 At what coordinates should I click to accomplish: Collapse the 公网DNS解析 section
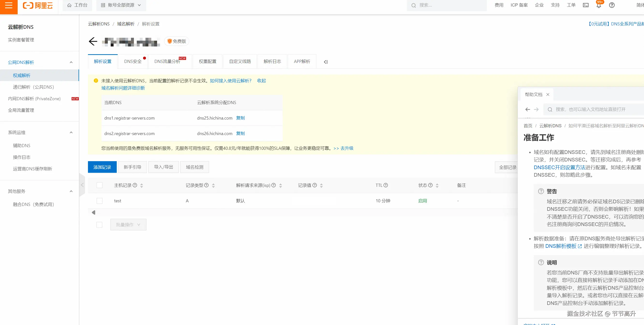click(71, 62)
